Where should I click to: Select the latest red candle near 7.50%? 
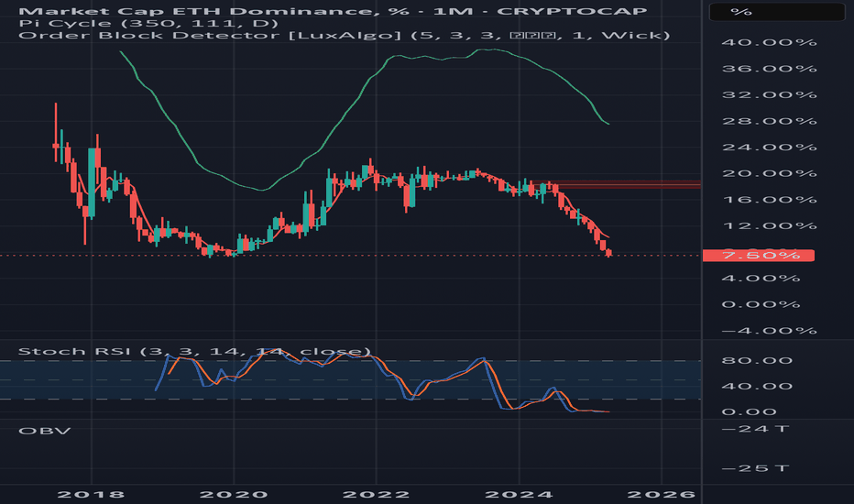point(609,253)
